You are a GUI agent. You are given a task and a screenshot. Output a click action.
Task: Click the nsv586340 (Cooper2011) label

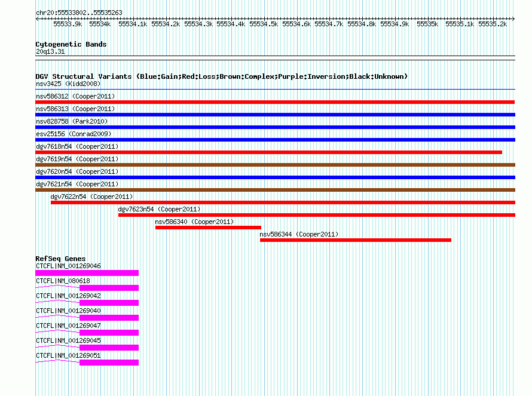coord(194,222)
